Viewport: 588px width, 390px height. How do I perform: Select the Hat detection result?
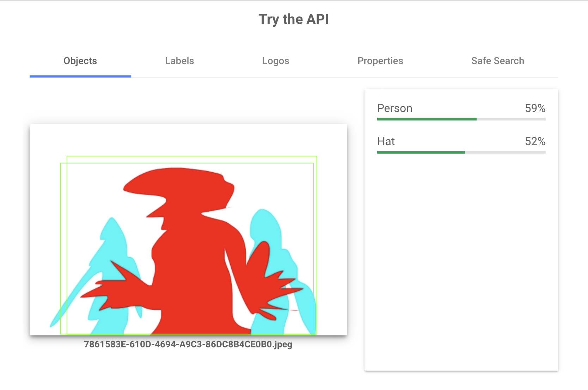[x=461, y=144]
